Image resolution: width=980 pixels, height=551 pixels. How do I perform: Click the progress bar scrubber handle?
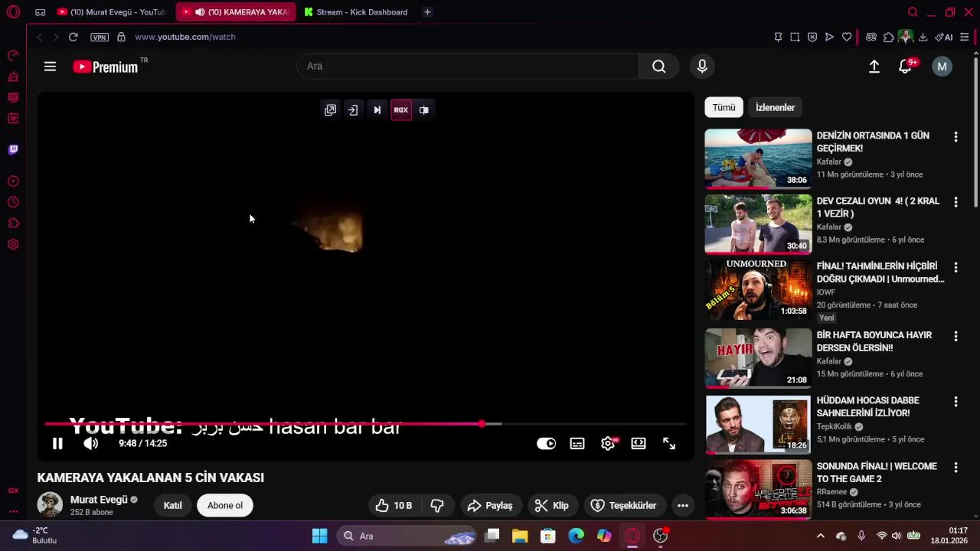482,424
